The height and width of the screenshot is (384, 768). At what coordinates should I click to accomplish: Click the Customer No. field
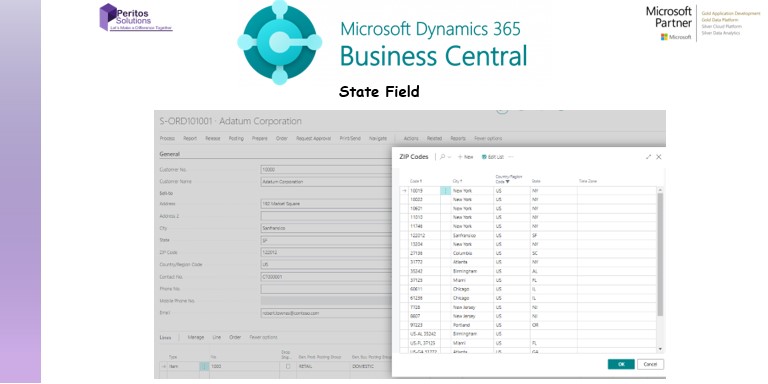pos(326,169)
